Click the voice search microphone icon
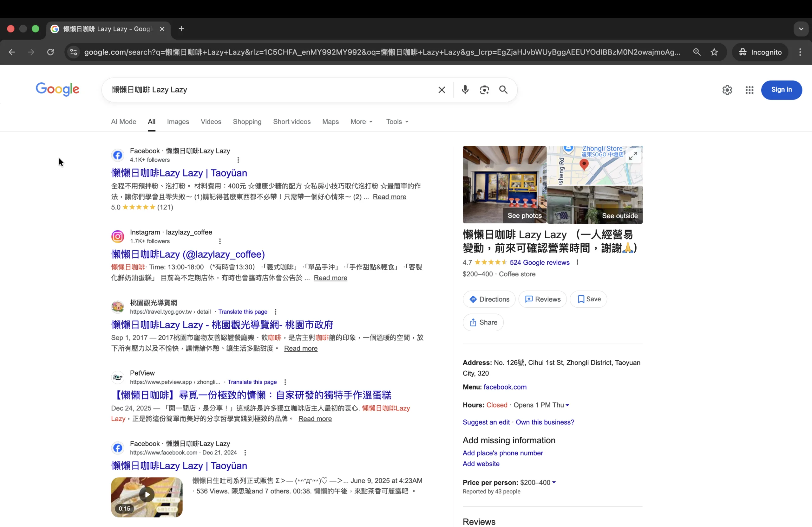812x527 pixels. (x=465, y=90)
